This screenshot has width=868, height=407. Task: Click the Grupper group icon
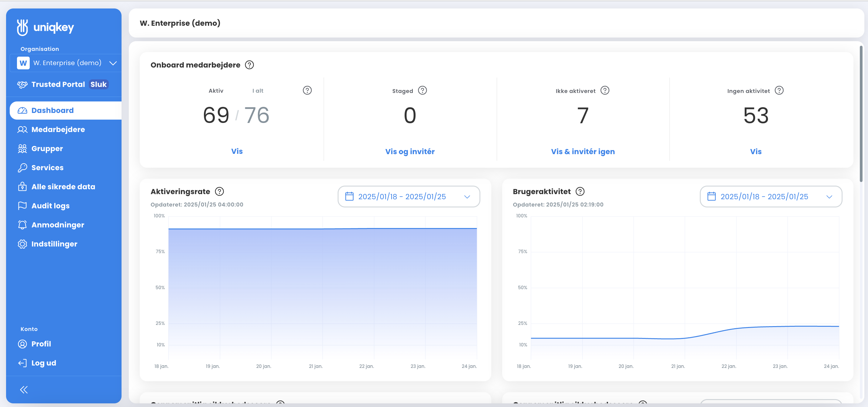(x=22, y=149)
